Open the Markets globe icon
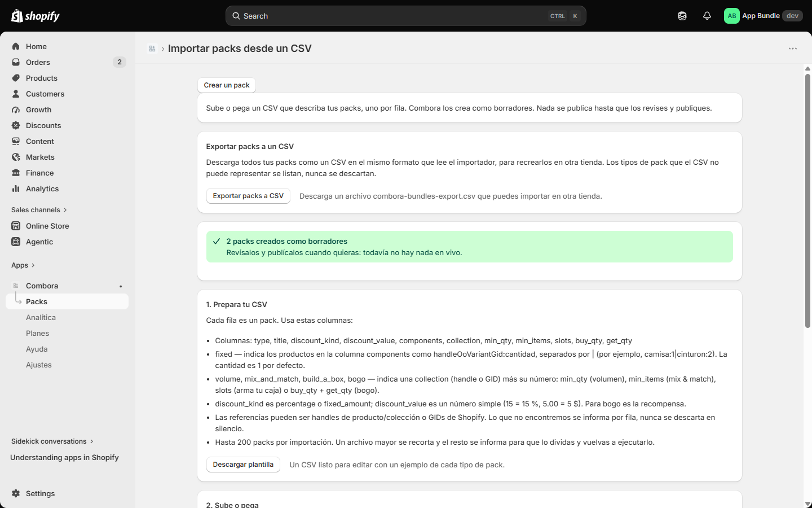The width and height of the screenshot is (812, 508). [16, 157]
